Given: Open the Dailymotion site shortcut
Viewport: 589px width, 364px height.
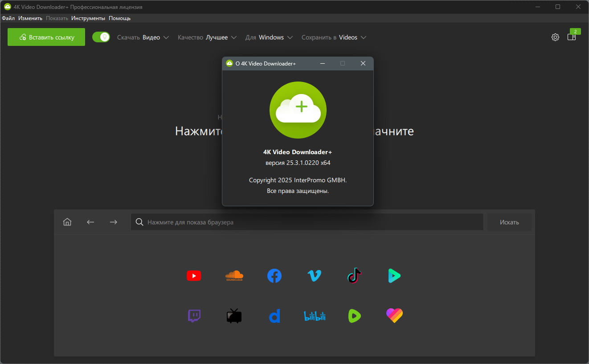Looking at the screenshot, I should 274,316.
